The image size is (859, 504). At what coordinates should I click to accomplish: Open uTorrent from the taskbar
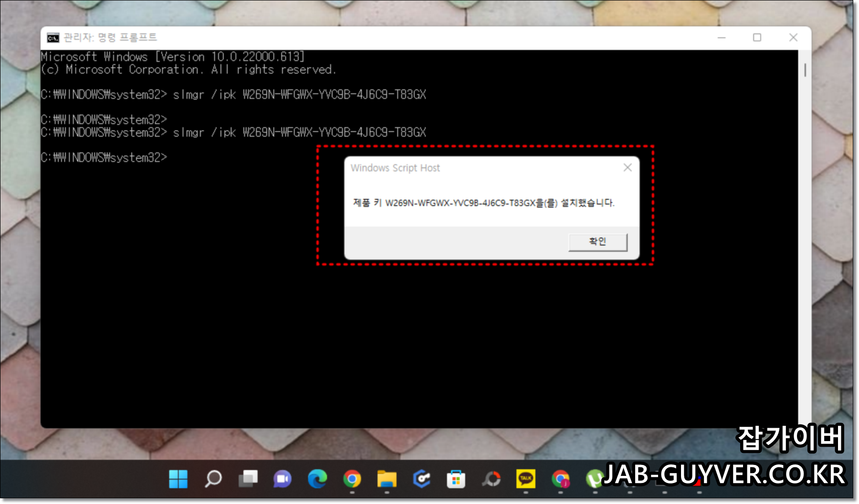[x=595, y=479]
